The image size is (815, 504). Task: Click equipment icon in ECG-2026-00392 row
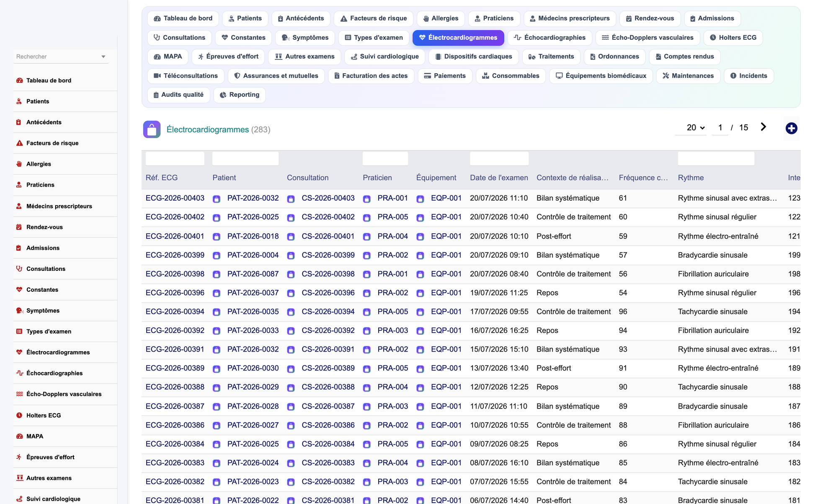420,331
